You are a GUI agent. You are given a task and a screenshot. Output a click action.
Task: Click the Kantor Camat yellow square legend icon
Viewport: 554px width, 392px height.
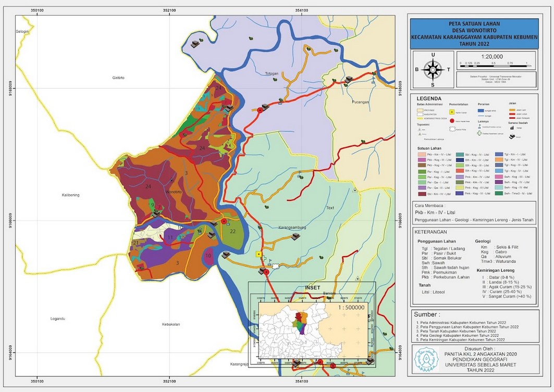click(x=451, y=111)
